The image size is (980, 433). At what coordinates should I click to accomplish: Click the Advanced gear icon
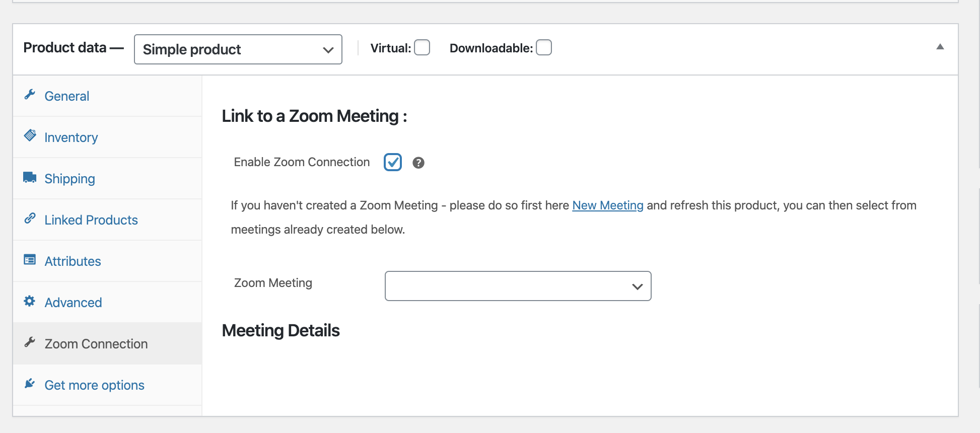pyautogui.click(x=30, y=301)
